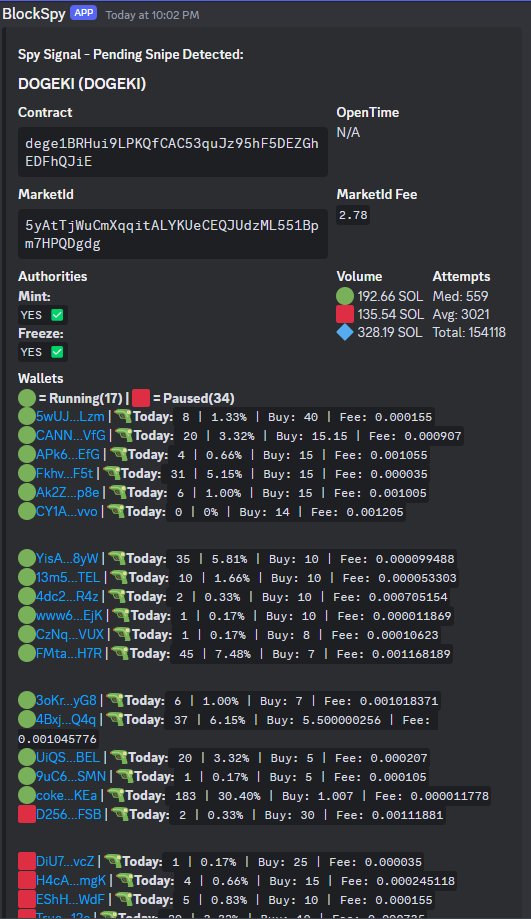
Task: Open wallet link www6...EjK
Action: (x=69, y=615)
